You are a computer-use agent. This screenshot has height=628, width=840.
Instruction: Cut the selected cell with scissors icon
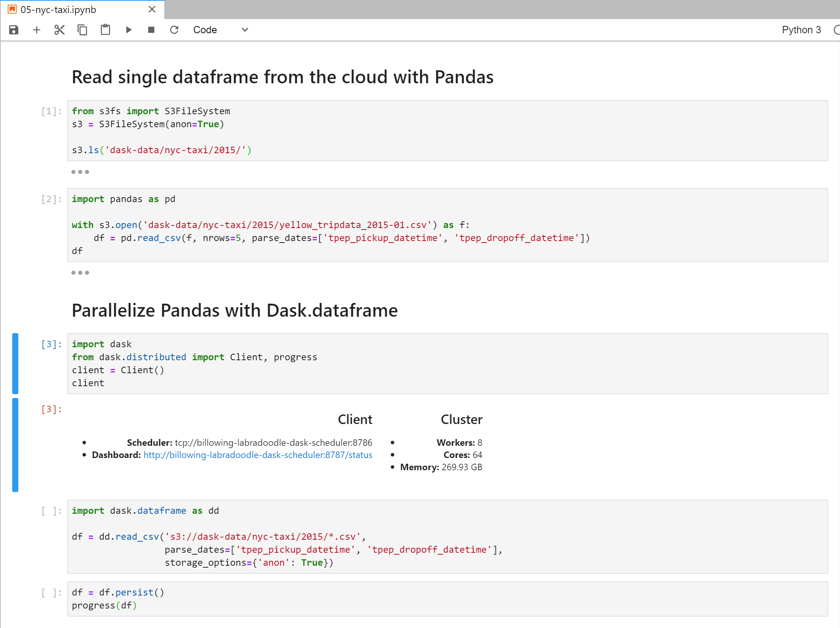tap(60, 30)
